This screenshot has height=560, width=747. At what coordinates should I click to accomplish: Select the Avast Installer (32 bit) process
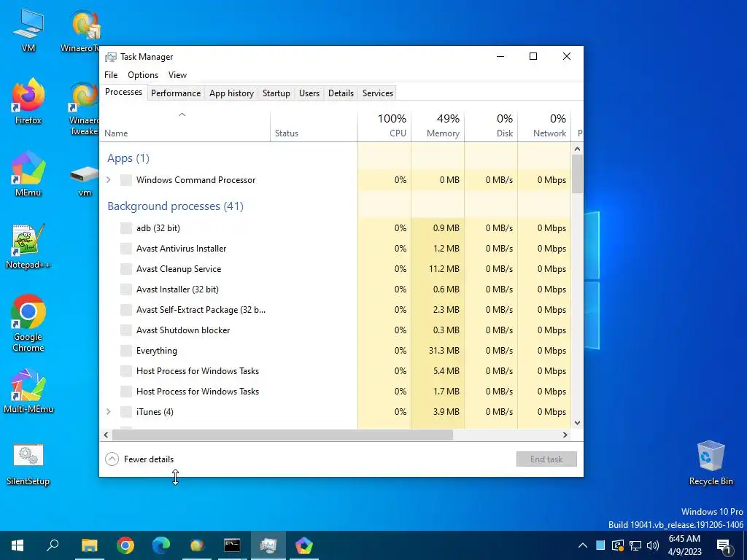335,289
